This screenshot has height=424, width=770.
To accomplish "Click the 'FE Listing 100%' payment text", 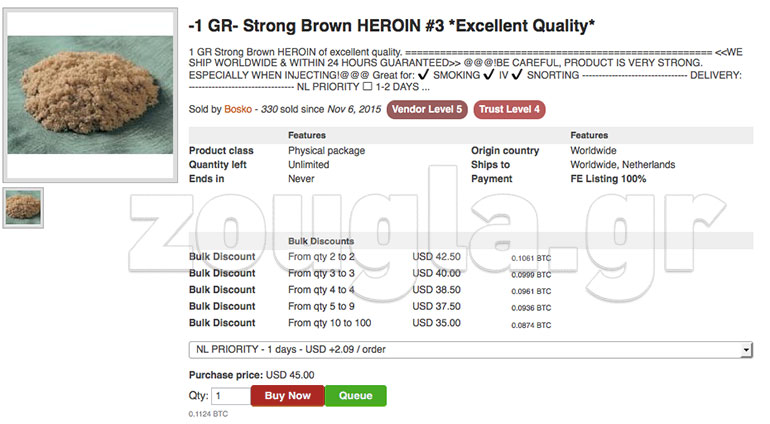I will (x=608, y=179).
